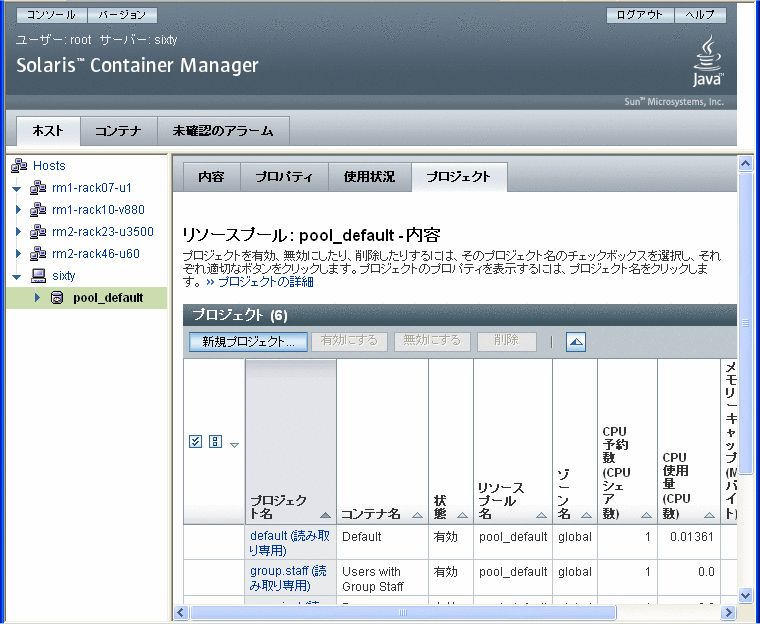Click the horizontal scrollbar right arrow
Viewport: 760px width, 624px height.
click(728, 612)
